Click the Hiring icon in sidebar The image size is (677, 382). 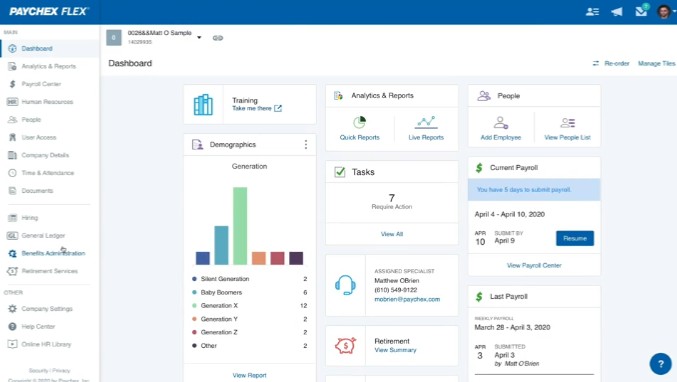(x=12, y=218)
